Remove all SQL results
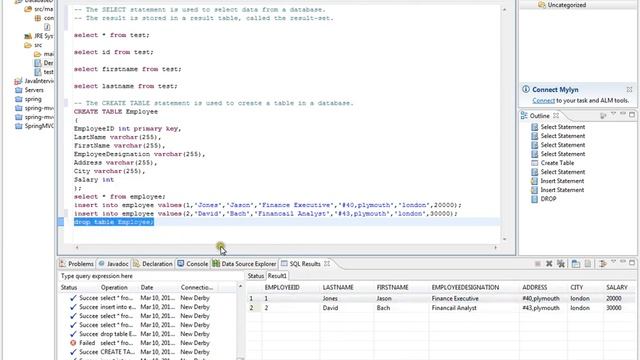The height and width of the screenshot is (360, 640). pos(561,264)
